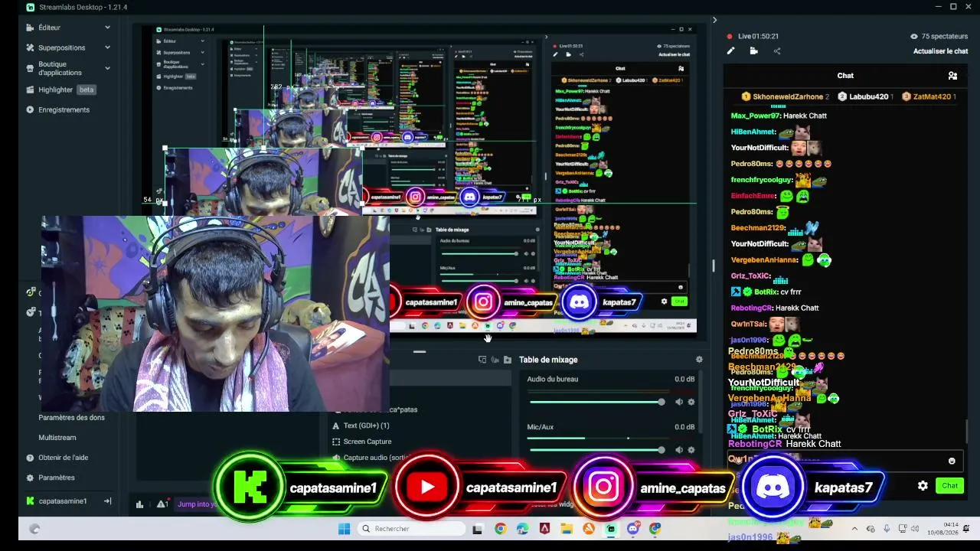Collapse chat panel with top chevron
Screen dimensions: 980x551
pyautogui.click(x=714, y=20)
